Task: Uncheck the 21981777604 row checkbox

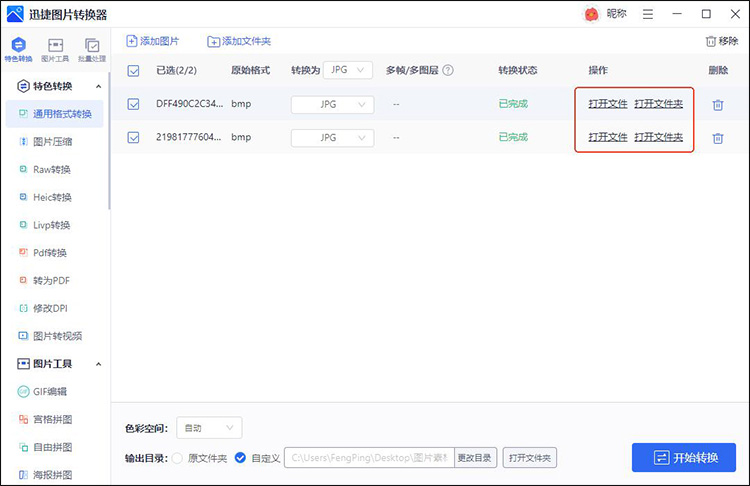Action: point(133,137)
